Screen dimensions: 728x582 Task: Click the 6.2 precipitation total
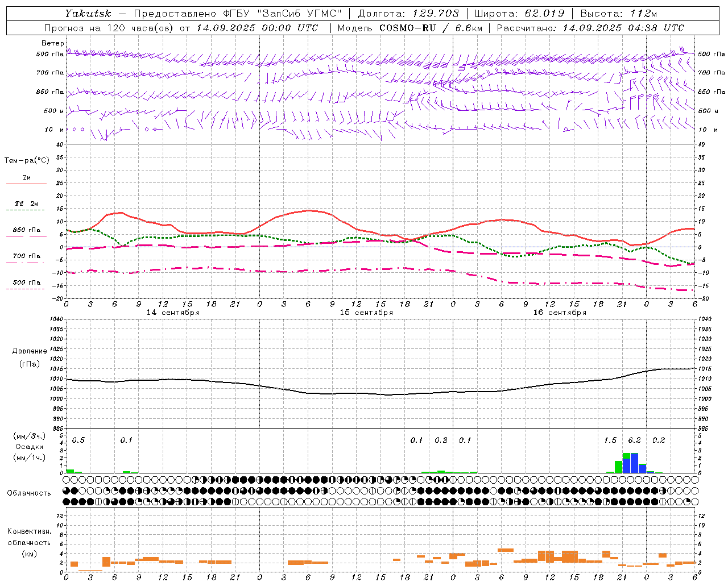click(x=634, y=440)
